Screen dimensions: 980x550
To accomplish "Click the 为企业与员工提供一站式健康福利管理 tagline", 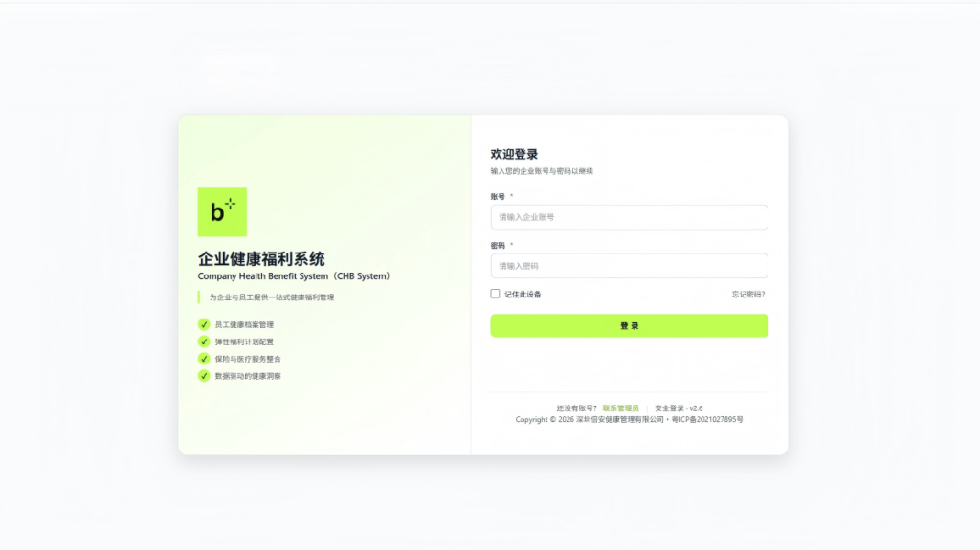I will pyautogui.click(x=271, y=297).
